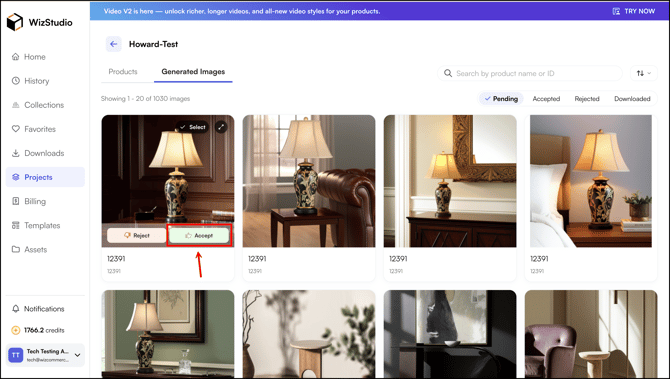Click the Assets folder icon
Viewport: 670px width, 379px height.
point(16,250)
